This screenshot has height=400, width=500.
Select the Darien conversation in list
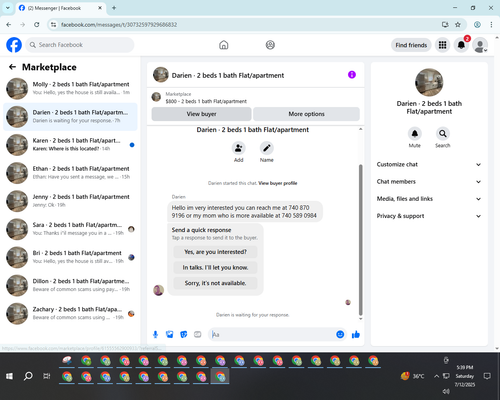coord(70,117)
